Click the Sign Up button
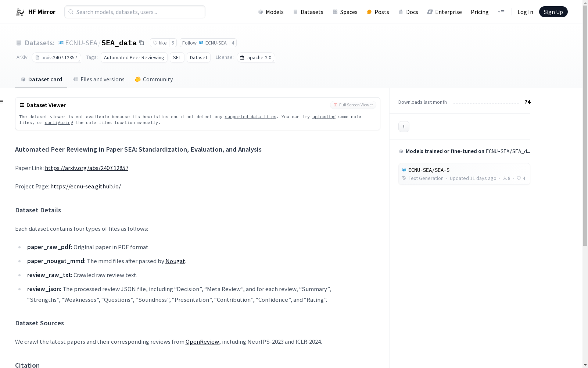The image size is (588, 368). click(x=553, y=12)
